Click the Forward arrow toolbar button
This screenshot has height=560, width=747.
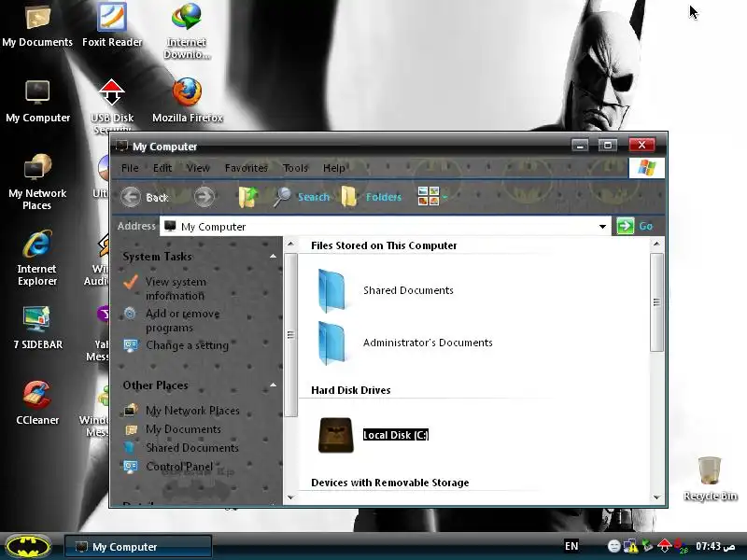[x=204, y=197]
